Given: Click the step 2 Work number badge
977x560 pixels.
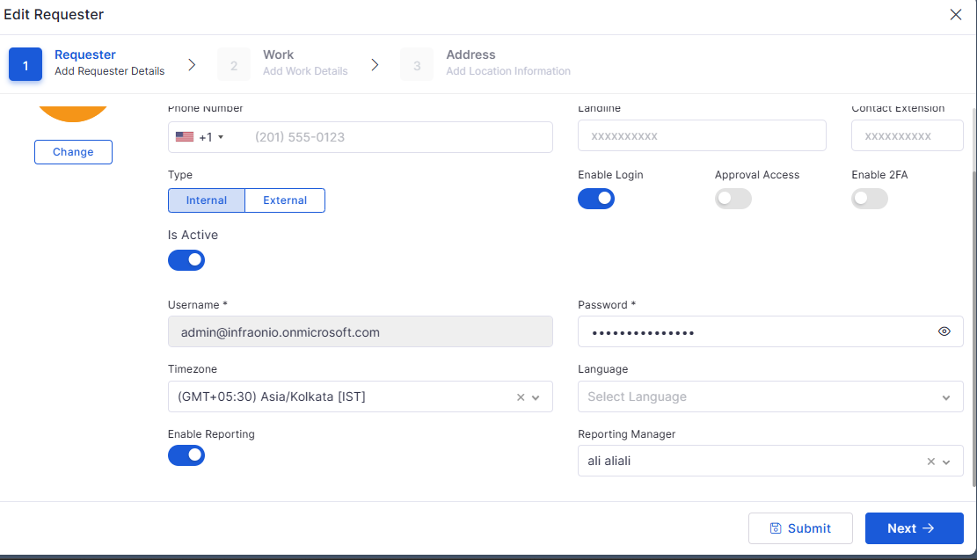Looking at the screenshot, I should point(234,65).
